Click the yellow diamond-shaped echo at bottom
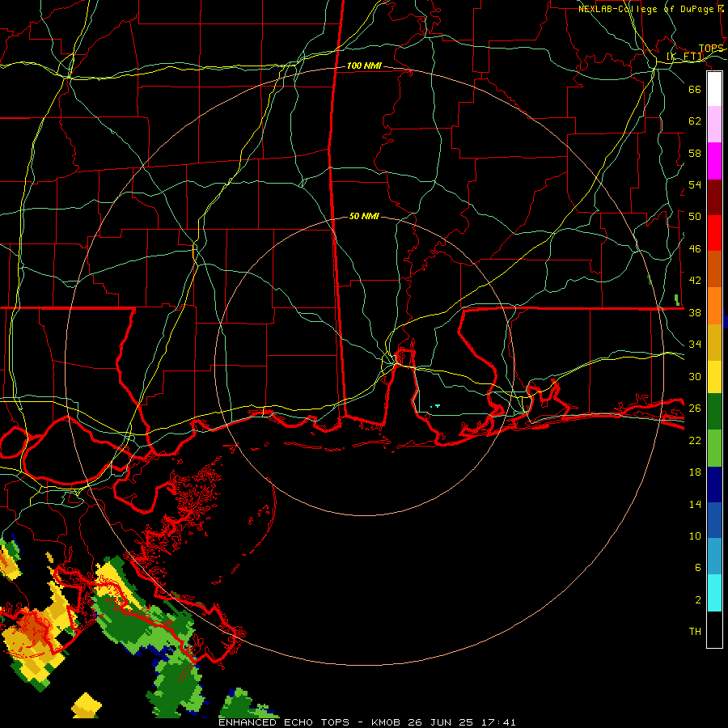728x728 pixels. pyautogui.click(x=87, y=705)
